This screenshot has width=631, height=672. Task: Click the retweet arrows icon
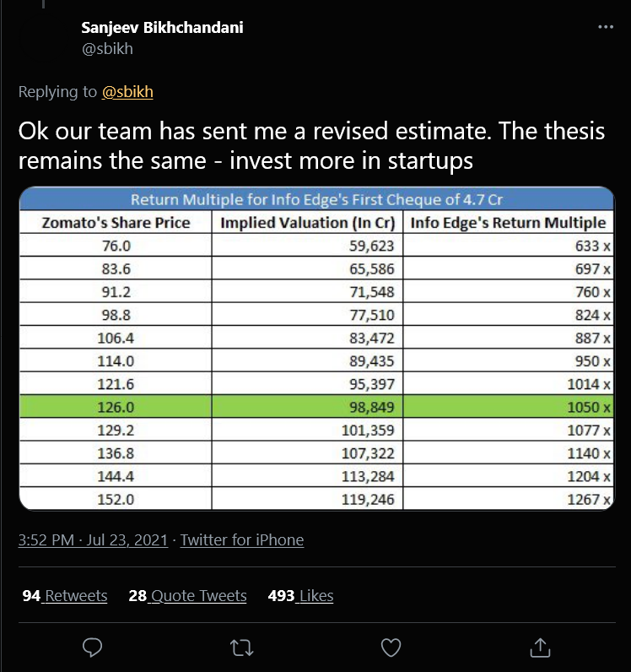click(x=242, y=648)
